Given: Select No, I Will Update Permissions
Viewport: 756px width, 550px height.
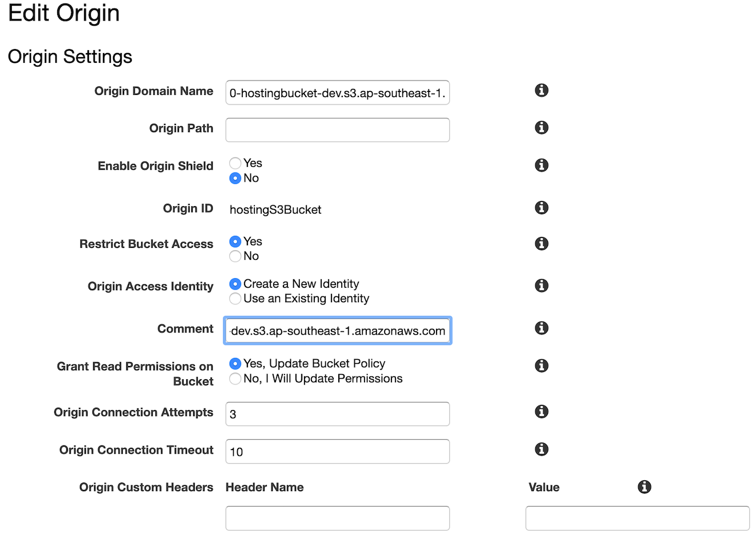Looking at the screenshot, I should 235,379.
